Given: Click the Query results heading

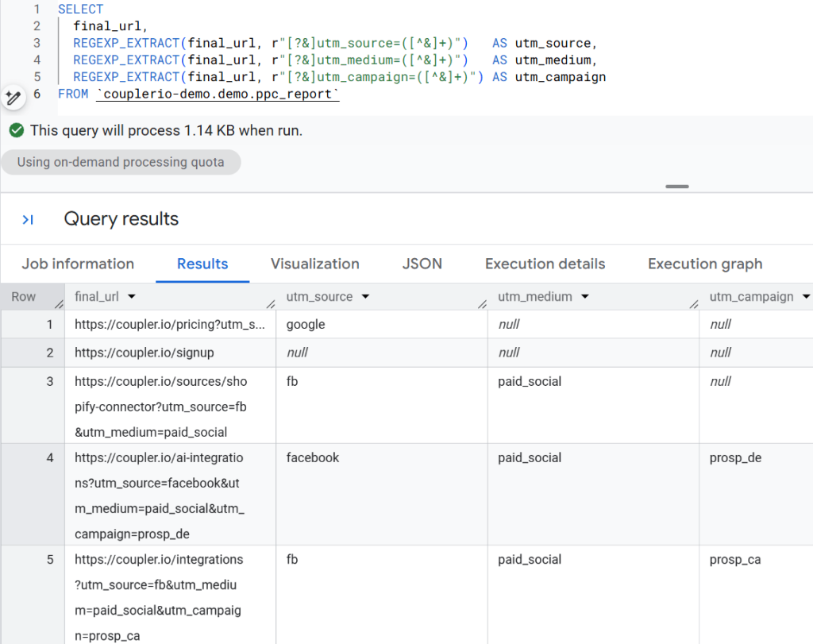Looking at the screenshot, I should 121,219.
